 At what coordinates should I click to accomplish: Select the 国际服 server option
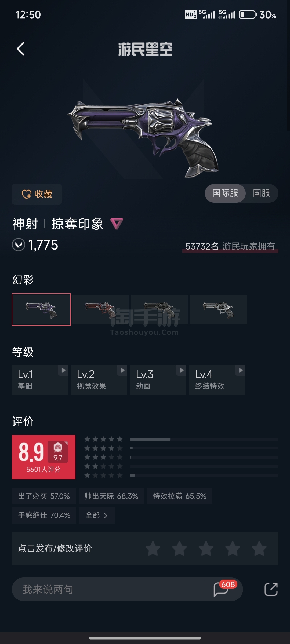pos(225,193)
